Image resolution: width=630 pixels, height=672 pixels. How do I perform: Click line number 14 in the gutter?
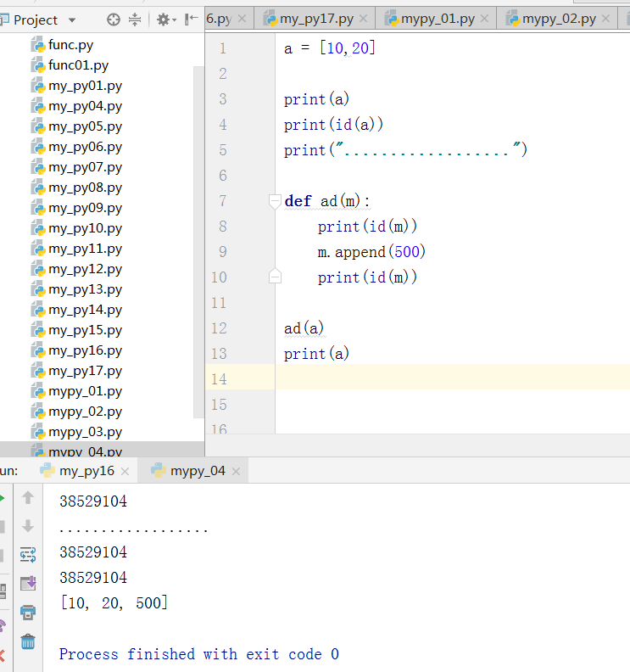pyautogui.click(x=219, y=379)
